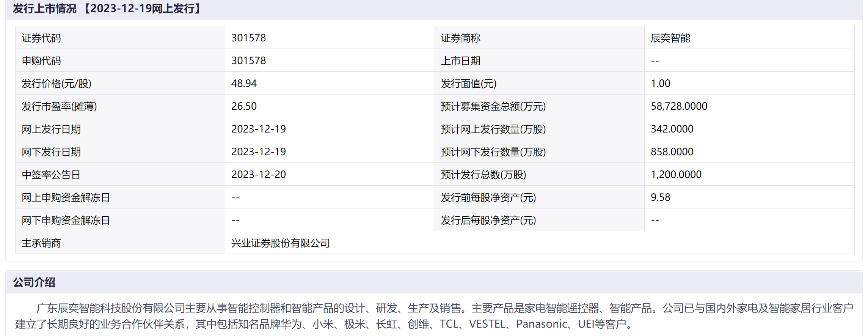Select the online issue quantity 342.0000

pos(672,129)
